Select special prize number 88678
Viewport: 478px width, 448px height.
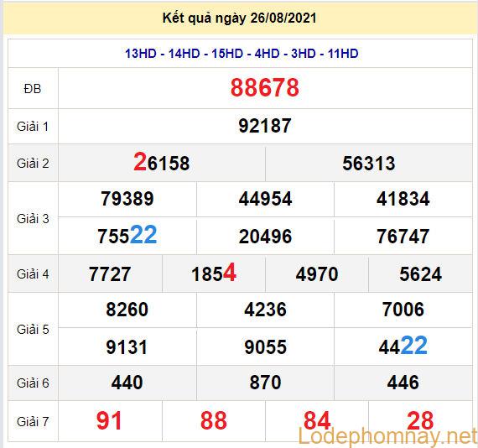click(265, 88)
